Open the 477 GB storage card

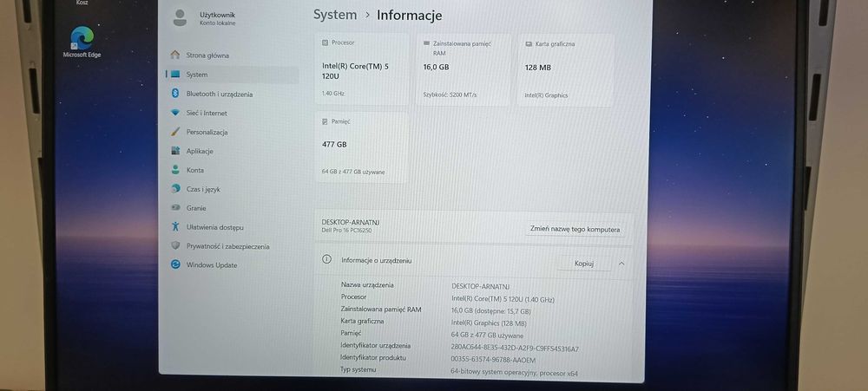362,147
